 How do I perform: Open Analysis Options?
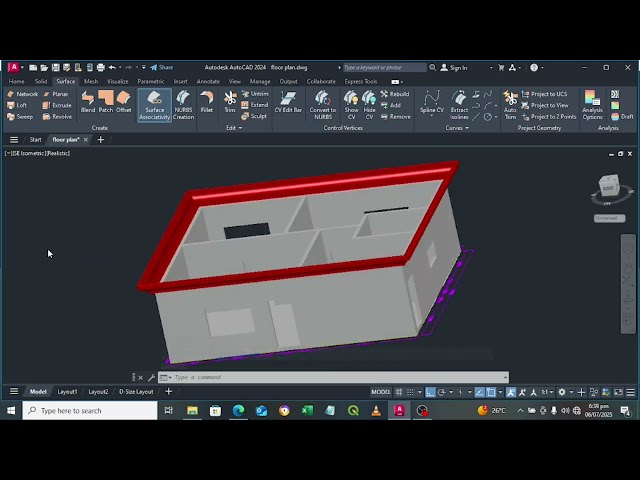coord(592,105)
